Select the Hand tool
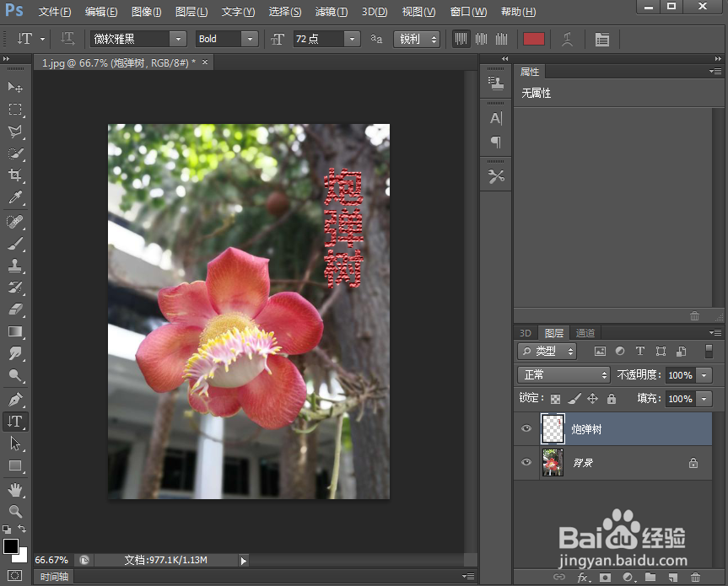The width and height of the screenshot is (728, 586). click(x=15, y=490)
